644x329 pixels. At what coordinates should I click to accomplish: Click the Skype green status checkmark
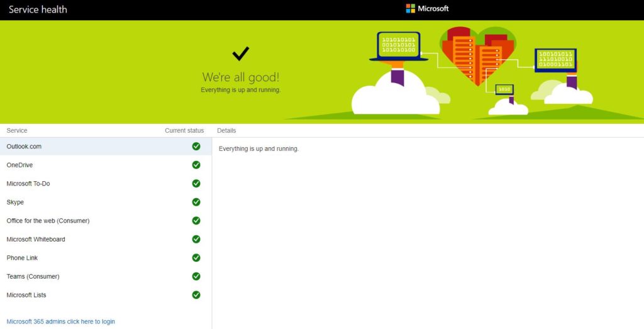tap(196, 202)
